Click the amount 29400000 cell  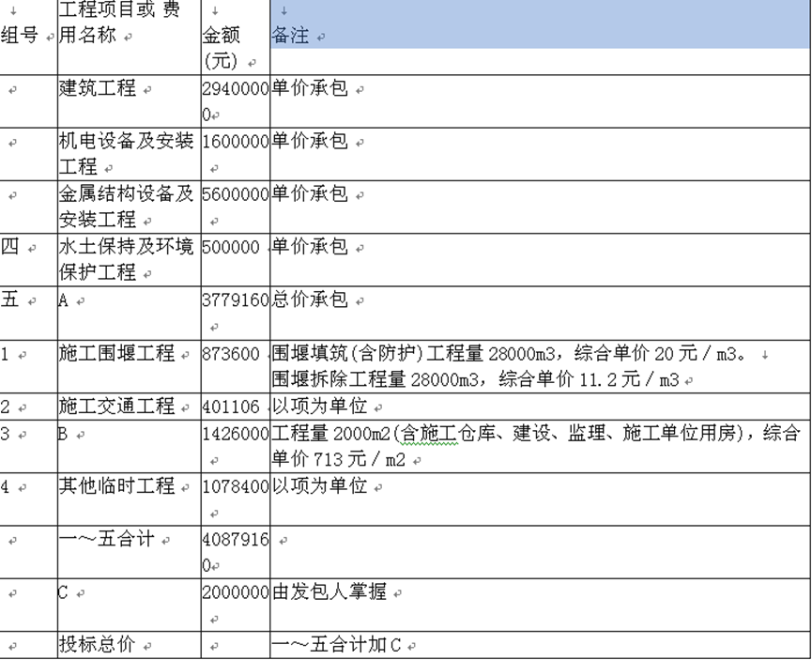[235, 100]
